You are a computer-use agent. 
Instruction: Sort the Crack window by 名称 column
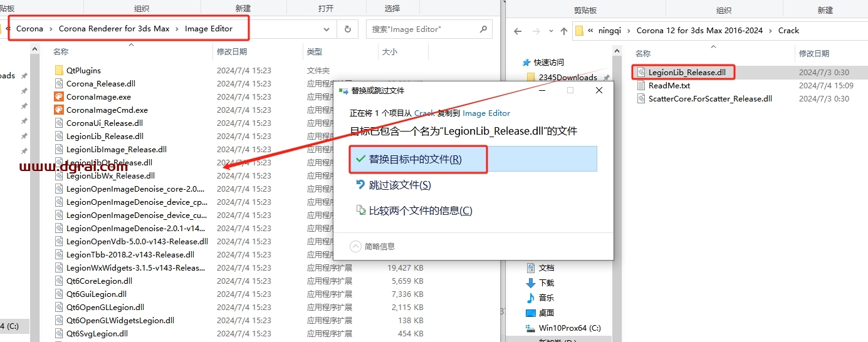[x=643, y=54]
